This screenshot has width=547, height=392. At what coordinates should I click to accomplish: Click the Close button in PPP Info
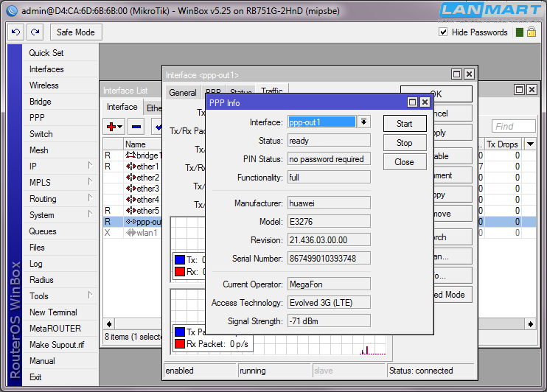pos(405,162)
